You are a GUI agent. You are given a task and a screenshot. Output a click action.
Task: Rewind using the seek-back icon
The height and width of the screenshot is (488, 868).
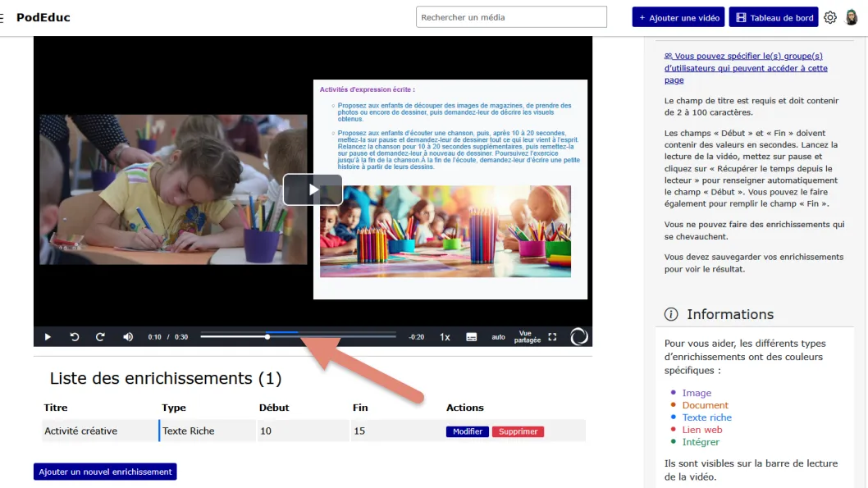click(74, 337)
